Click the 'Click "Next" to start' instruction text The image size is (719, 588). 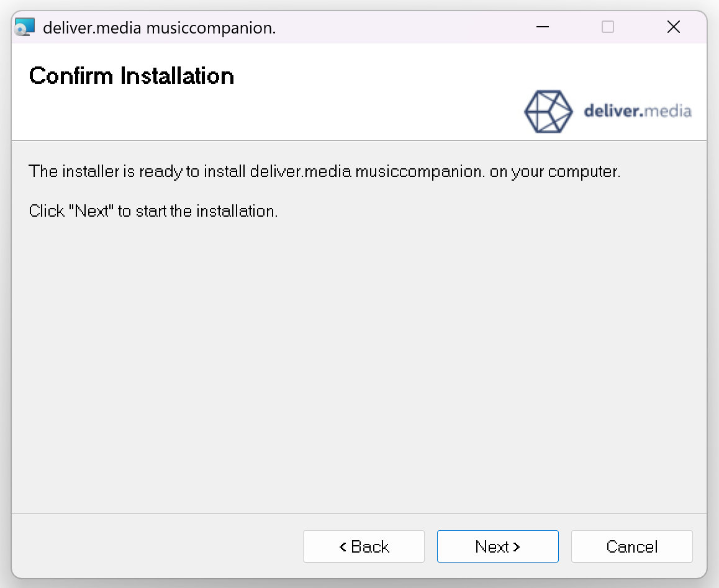click(153, 211)
